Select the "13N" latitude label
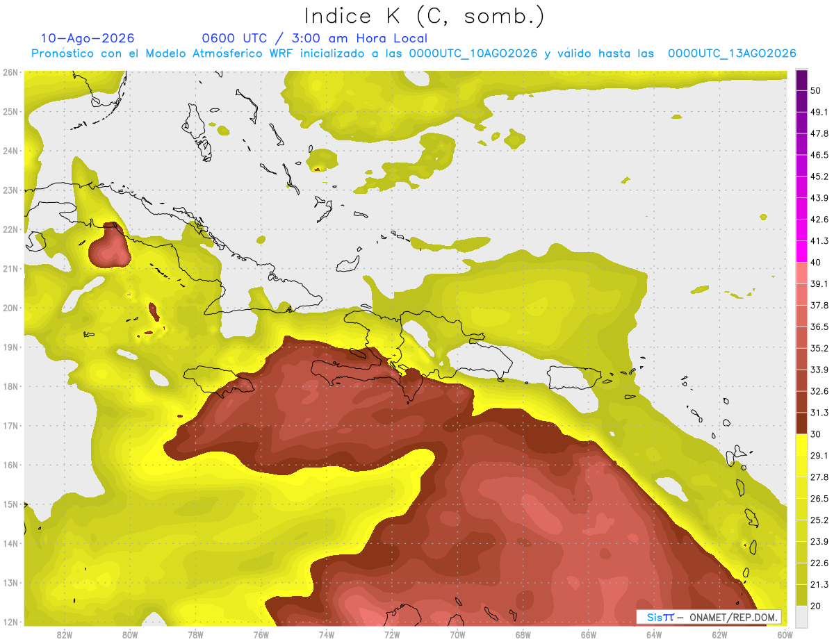 coord(10,583)
